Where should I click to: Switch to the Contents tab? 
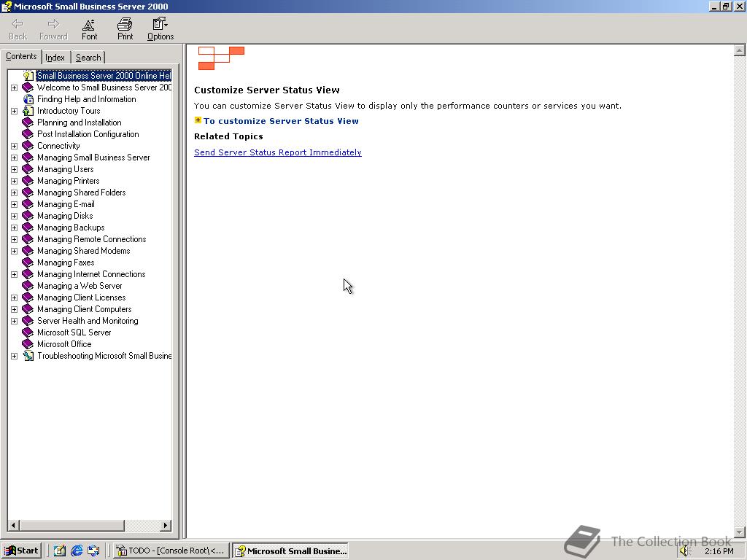pos(21,56)
